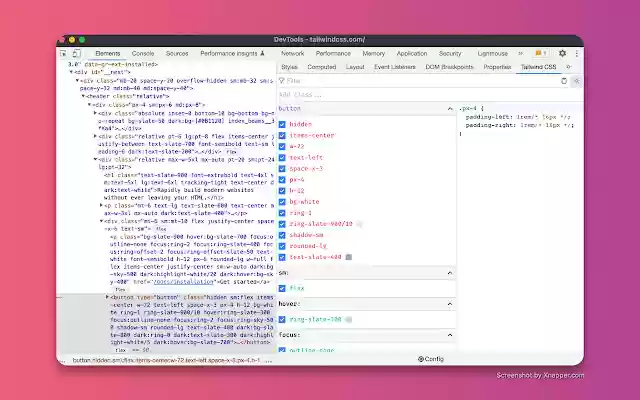Viewport: 640px width, 400px height.
Task: Click the orange issues counter badge
Action: click(541, 53)
